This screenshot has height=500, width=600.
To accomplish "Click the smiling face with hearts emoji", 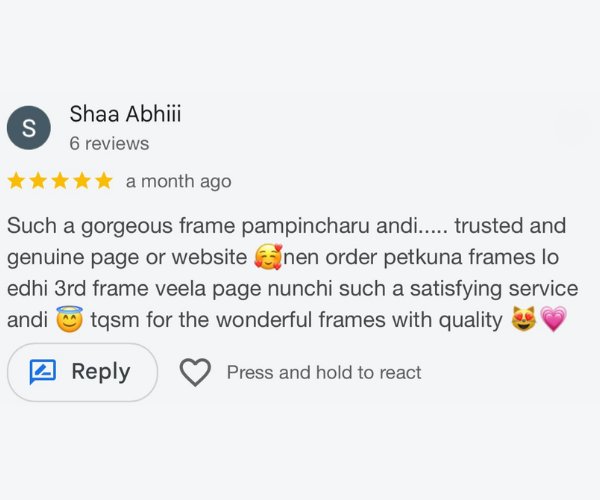I will point(267,258).
